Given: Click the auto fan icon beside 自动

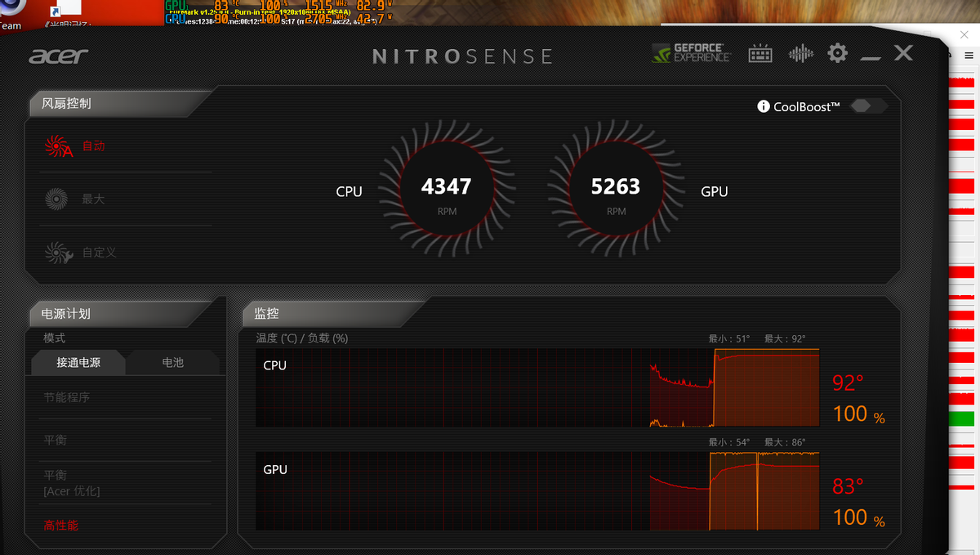Looking at the screenshot, I should (59, 146).
